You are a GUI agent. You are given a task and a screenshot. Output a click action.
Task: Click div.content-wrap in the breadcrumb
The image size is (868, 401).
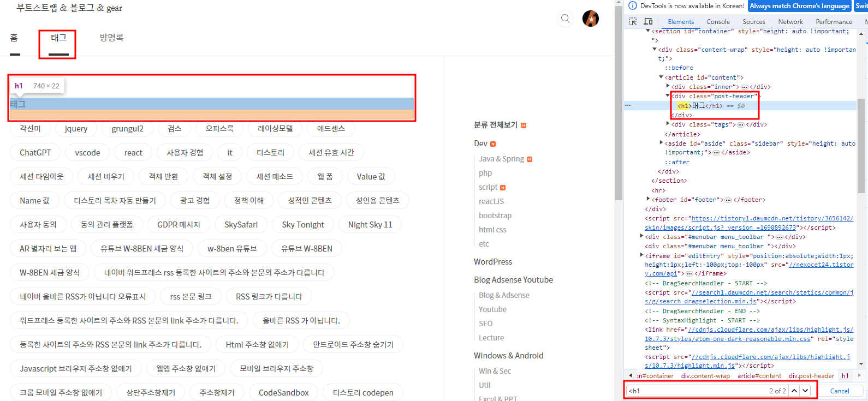tap(705, 376)
